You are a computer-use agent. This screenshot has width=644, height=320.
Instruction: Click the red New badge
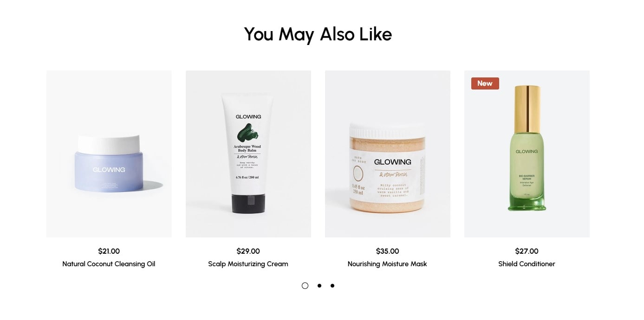pos(485,83)
